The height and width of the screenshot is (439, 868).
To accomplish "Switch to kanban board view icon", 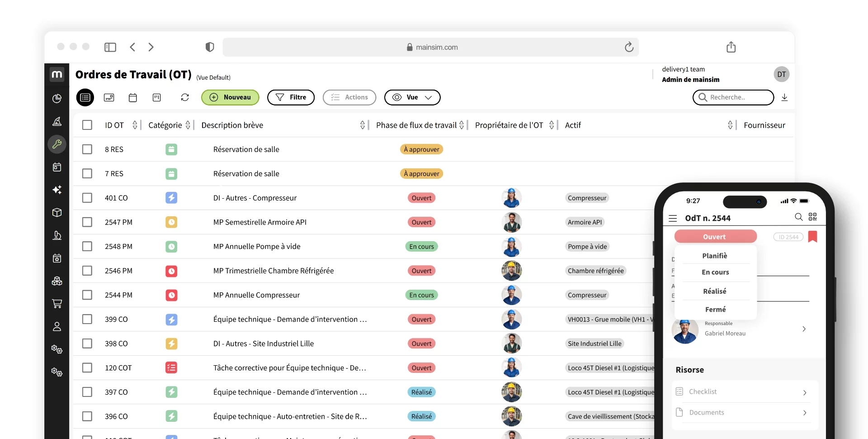I will [x=157, y=97].
